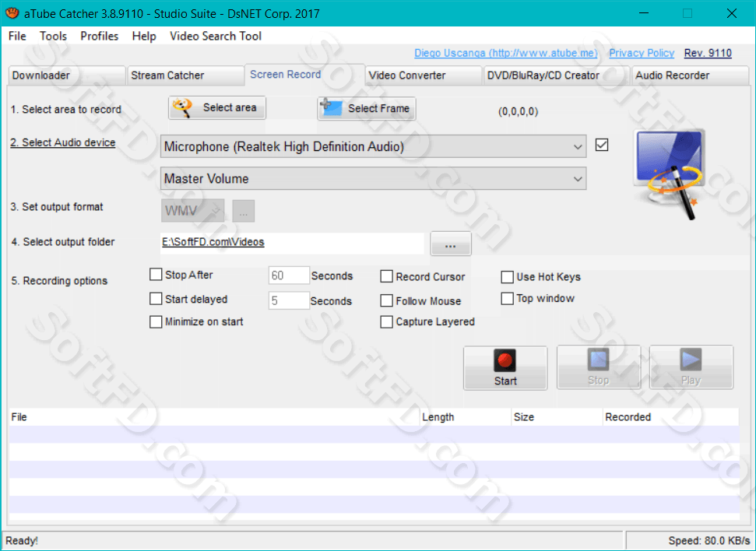Click the screen recorder monitor wizard image

(670, 174)
